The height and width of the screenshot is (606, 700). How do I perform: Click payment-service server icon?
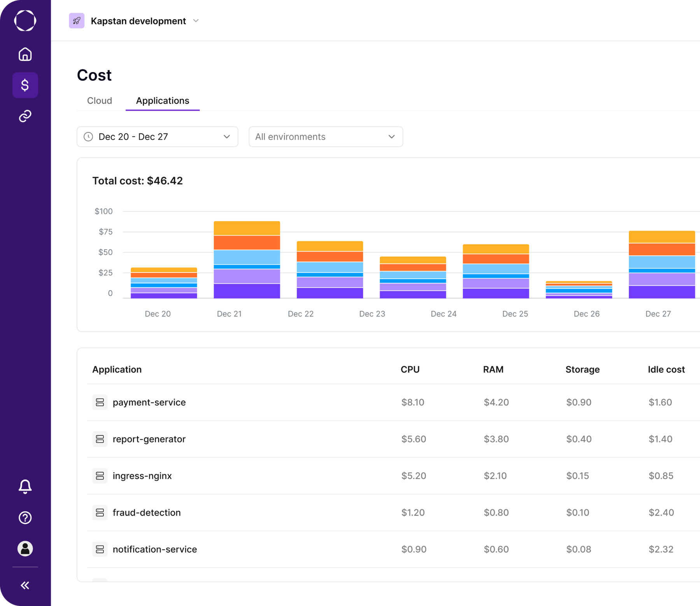[x=100, y=402]
